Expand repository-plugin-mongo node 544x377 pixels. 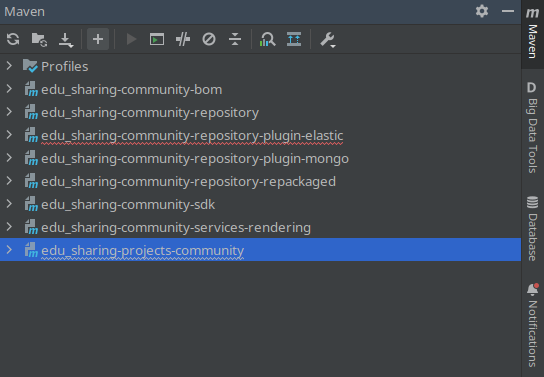[x=9, y=158]
